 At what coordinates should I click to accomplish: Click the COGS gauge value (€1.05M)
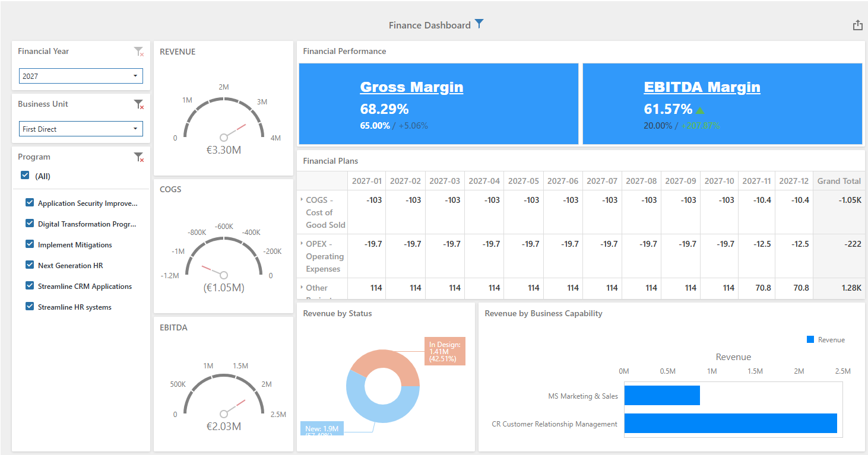(x=223, y=288)
